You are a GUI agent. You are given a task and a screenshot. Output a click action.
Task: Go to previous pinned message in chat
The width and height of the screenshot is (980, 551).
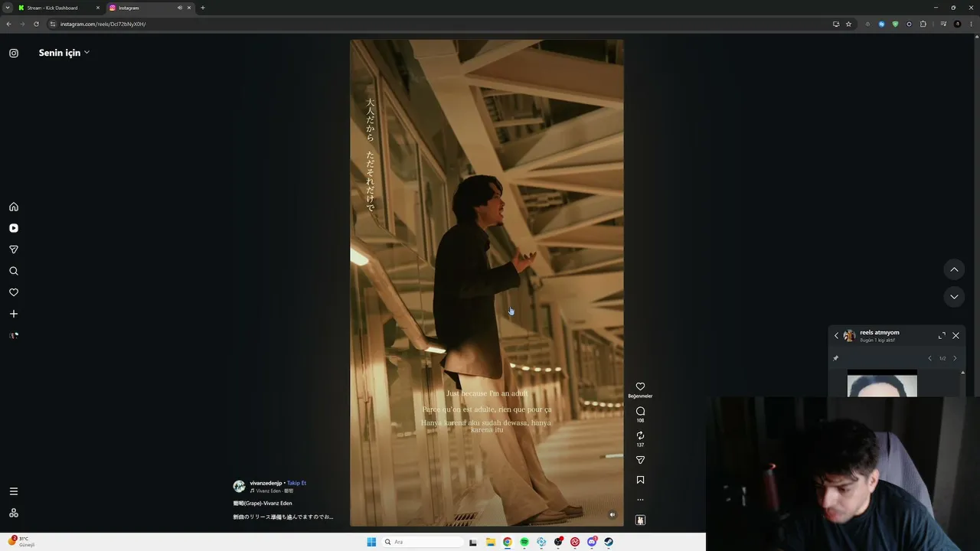point(929,358)
